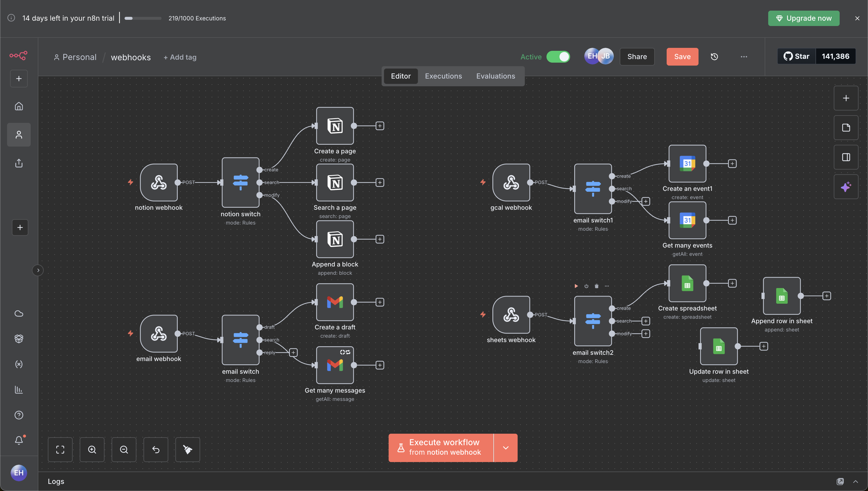This screenshot has height=491, width=868.
Task: Toggle the Active workflow switch off
Action: click(x=558, y=57)
